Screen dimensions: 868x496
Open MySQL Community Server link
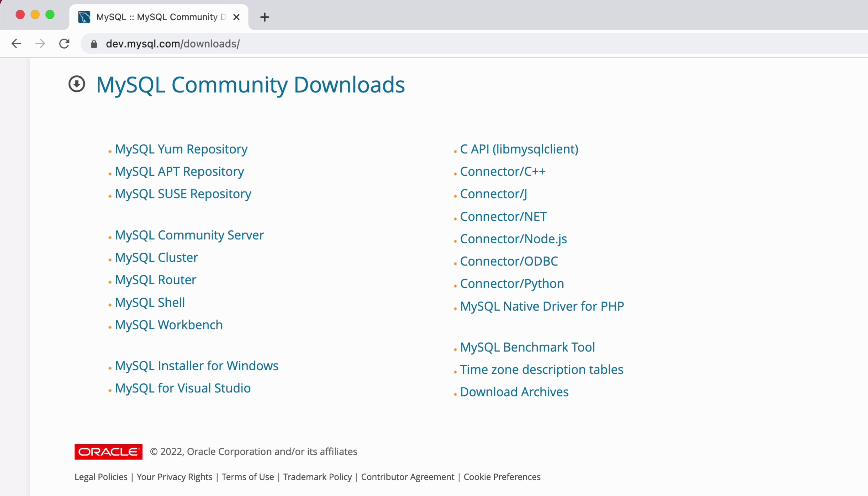point(189,235)
